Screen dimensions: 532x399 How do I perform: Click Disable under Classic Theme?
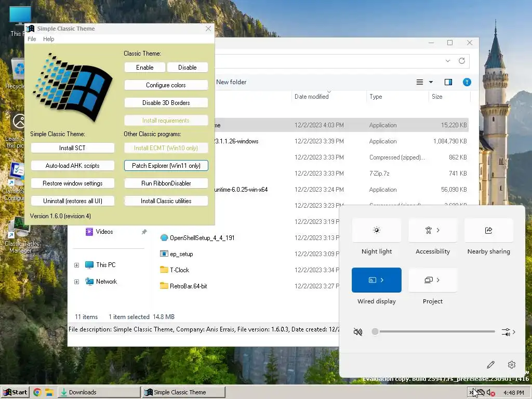[x=187, y=67]
